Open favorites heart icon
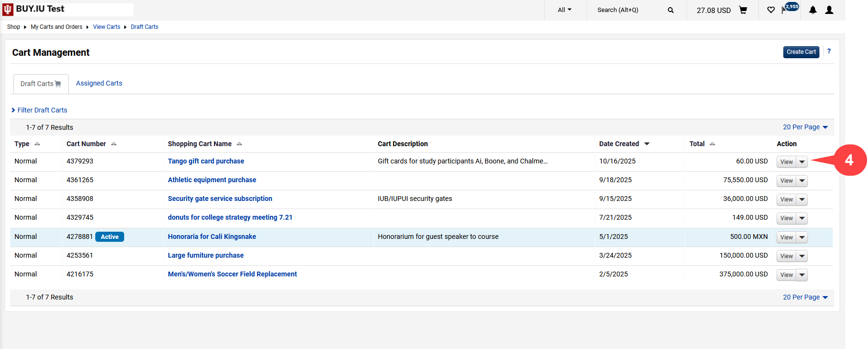868x349 pixels. click(x=771, y=10)
